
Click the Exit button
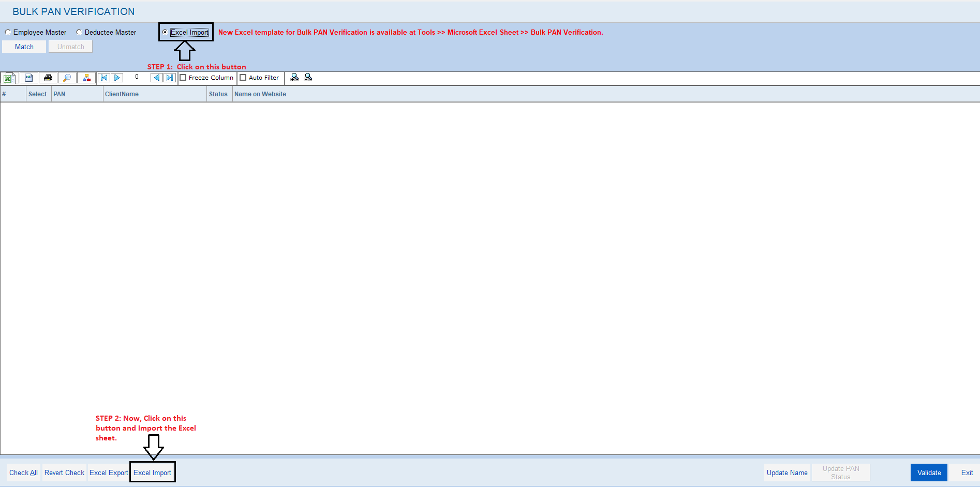[x=967, y=473]
